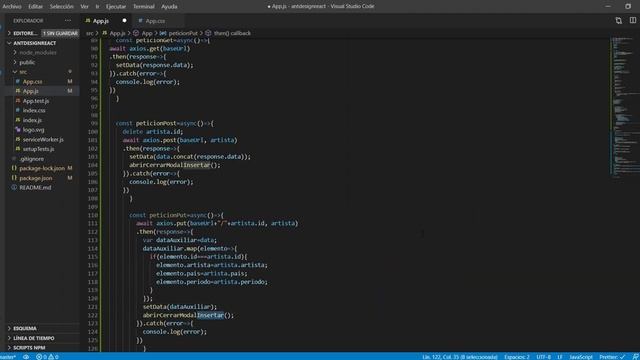Change indentation via Espacios: 2
Viewport: 640px width, 360px height.
click(516, 357)
